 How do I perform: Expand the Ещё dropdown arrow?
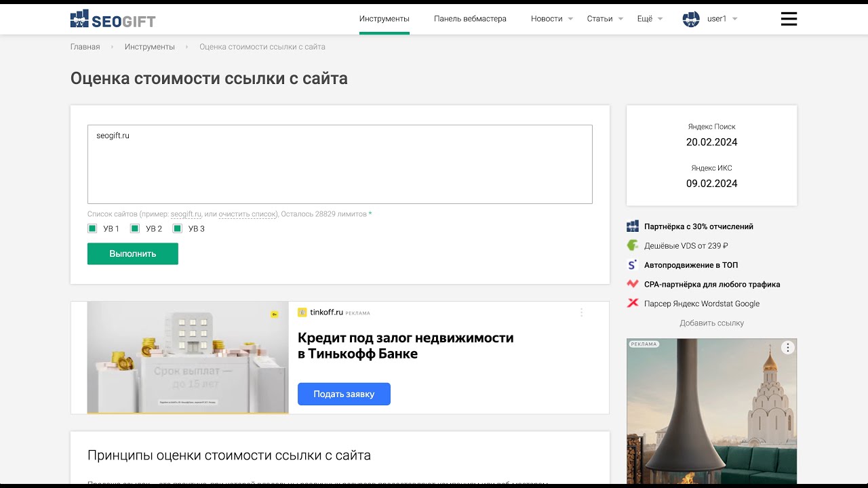(660, 19)
